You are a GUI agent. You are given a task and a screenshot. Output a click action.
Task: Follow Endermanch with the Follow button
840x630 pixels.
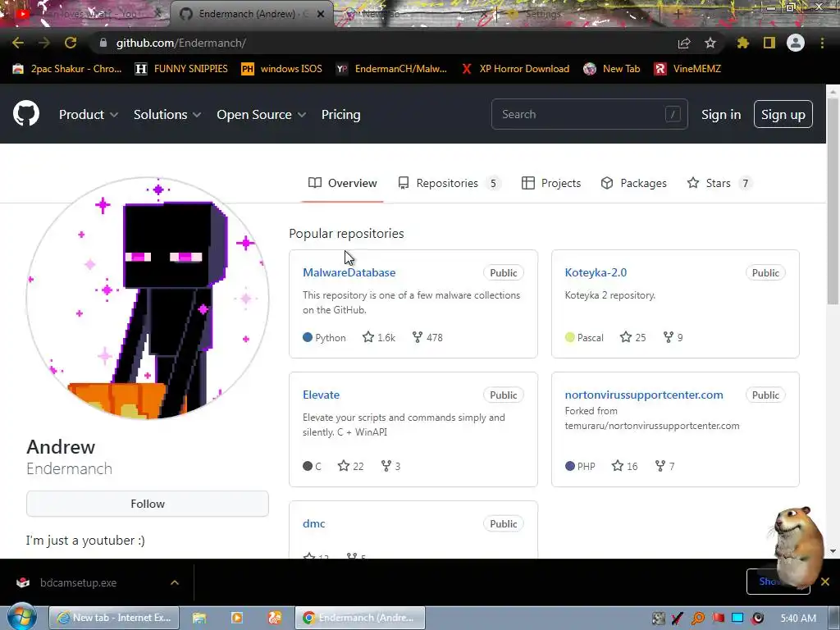click(148, 504)
